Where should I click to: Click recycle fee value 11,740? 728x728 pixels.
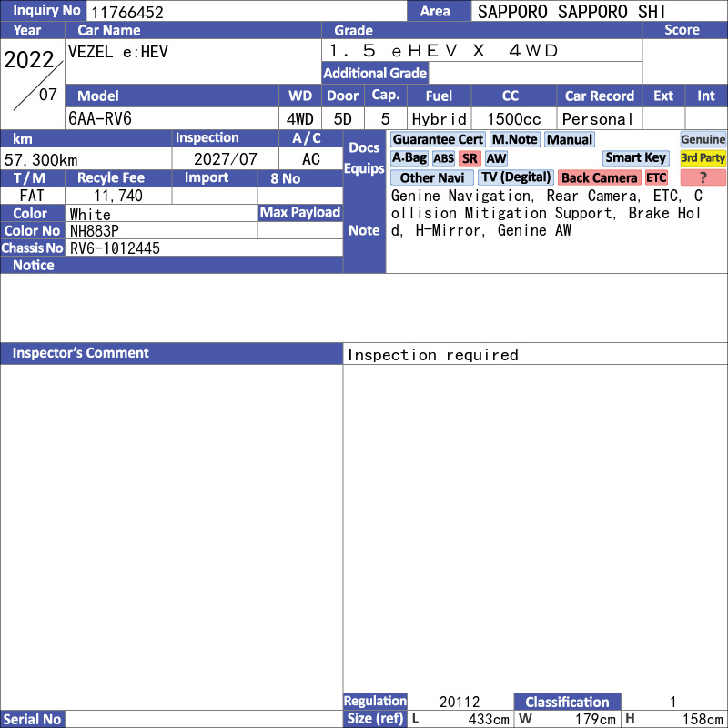point(118,196)
